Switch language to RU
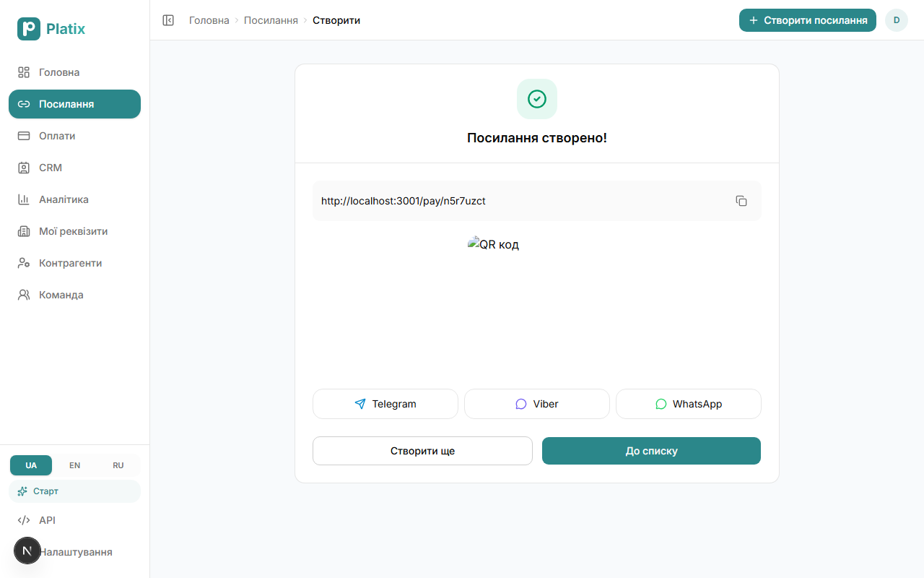924x578 pixels. tap(118, 465)
